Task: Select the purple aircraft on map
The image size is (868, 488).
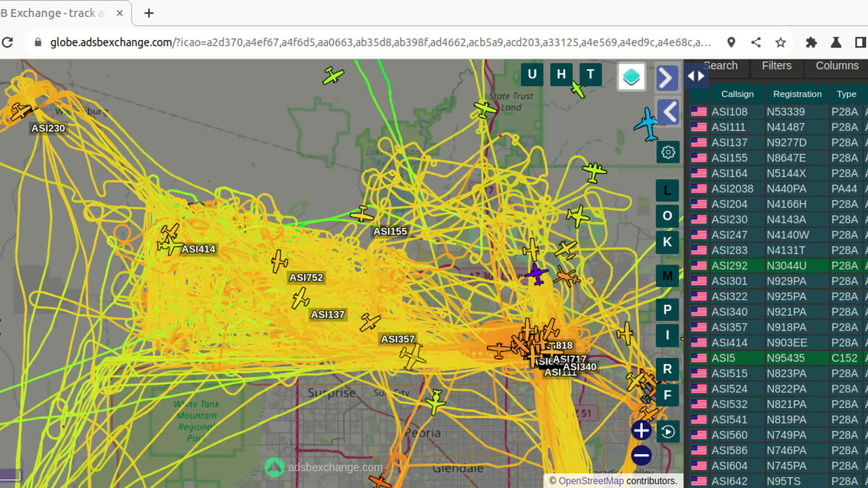Action: click(536, 274)
